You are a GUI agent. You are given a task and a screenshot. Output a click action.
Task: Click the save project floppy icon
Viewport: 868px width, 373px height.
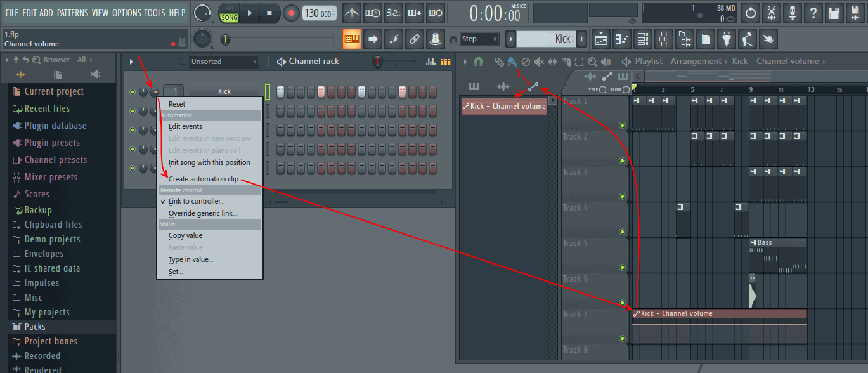[835, 13]
